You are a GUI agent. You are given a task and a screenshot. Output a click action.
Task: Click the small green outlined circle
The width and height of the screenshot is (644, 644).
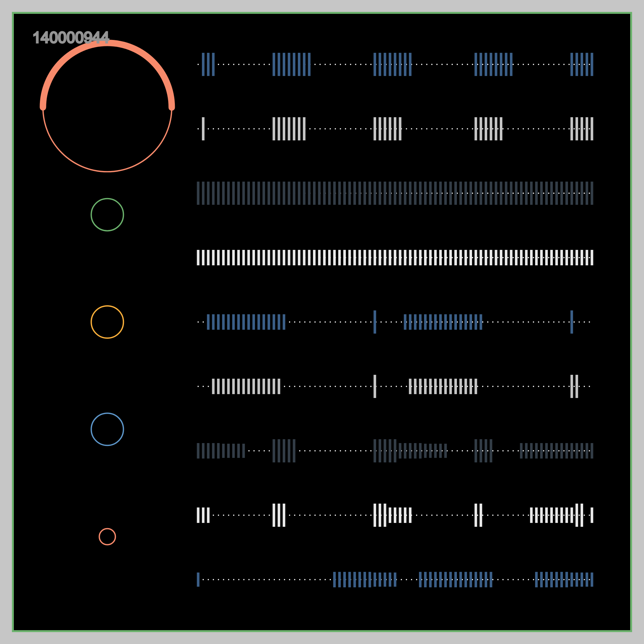[107, 215]
